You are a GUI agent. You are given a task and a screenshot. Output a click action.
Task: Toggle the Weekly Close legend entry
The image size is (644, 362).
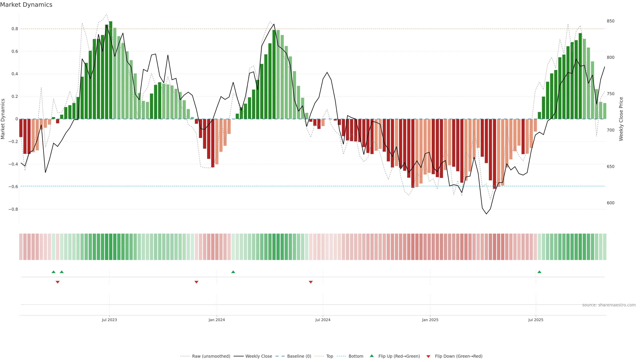(x=258, y=356)
